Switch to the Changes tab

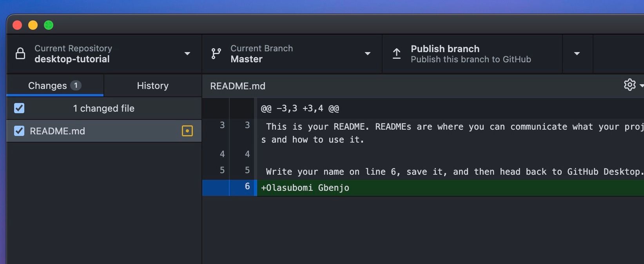point(55,85)
